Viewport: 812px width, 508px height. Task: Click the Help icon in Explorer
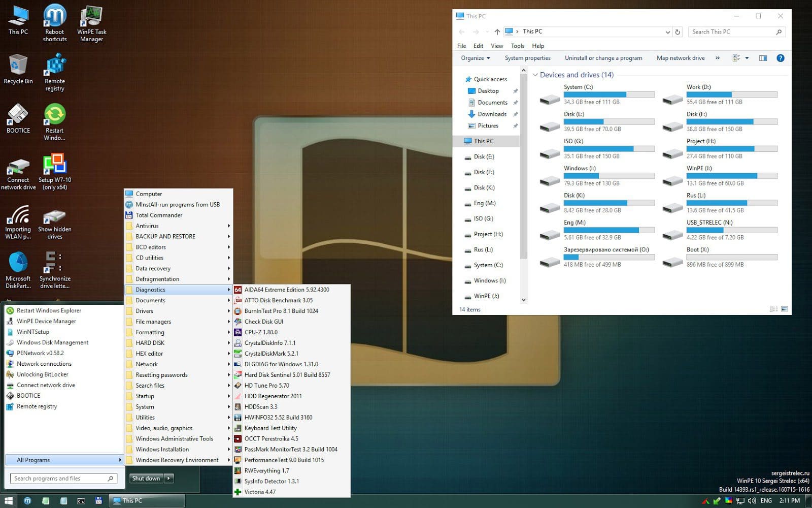(781, 58)
